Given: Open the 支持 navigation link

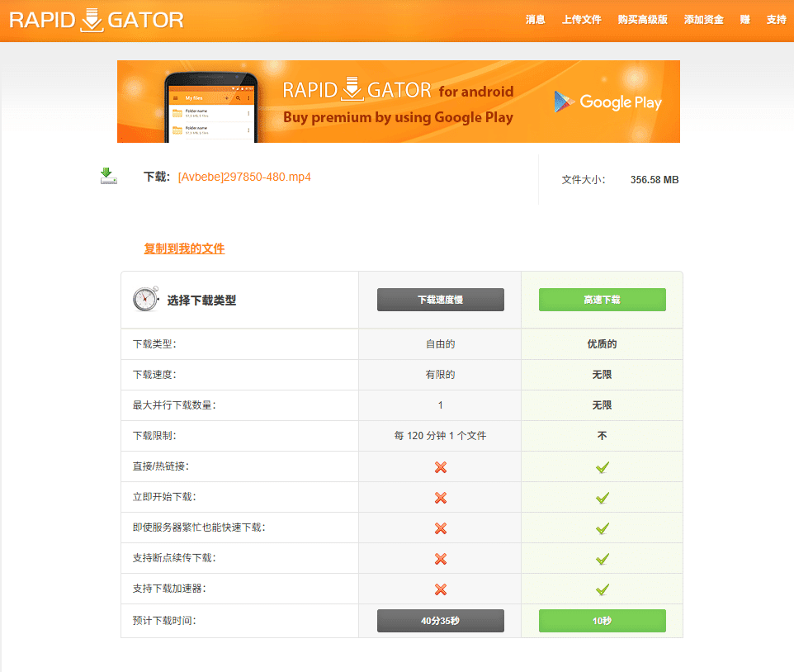Looking at the screenshot, I should pos(776,20).
